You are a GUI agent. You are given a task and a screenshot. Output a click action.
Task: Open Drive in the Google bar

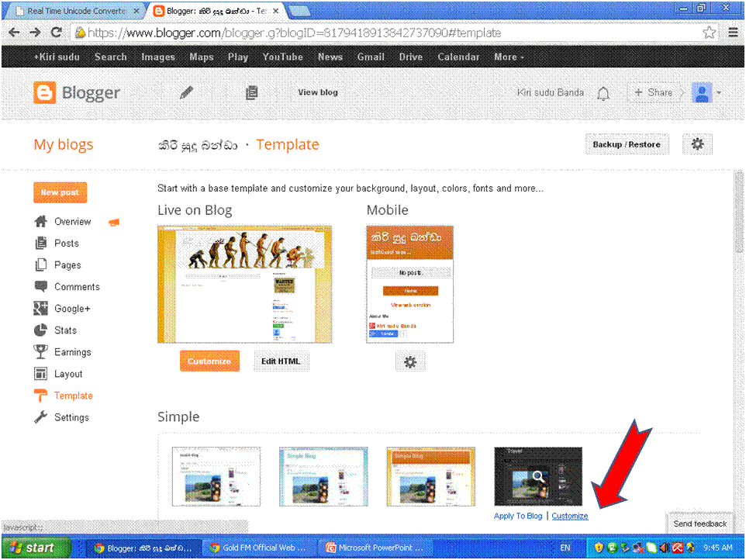pos(410,57)
